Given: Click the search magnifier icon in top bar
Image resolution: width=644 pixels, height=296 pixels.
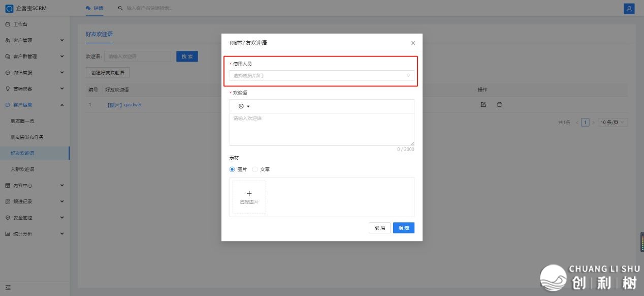Looking at the screenshot, I should click(x=120, y=8).
